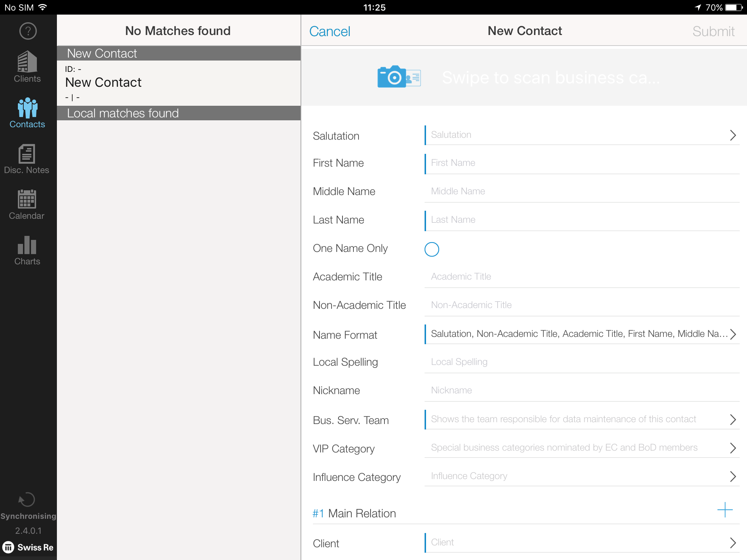Open Disc. Notes from sidebar
Viewport: 747px width, 560px height.
(x=27, y=159)
